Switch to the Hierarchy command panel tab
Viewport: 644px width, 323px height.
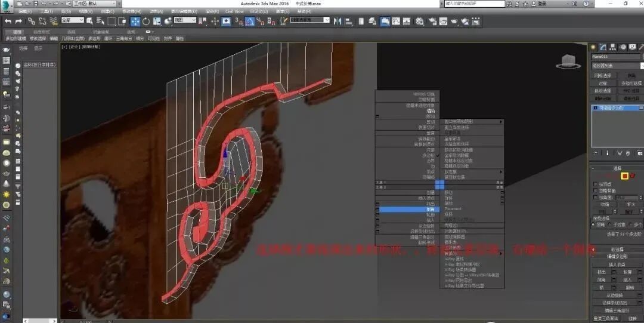(x=613, y=47)
